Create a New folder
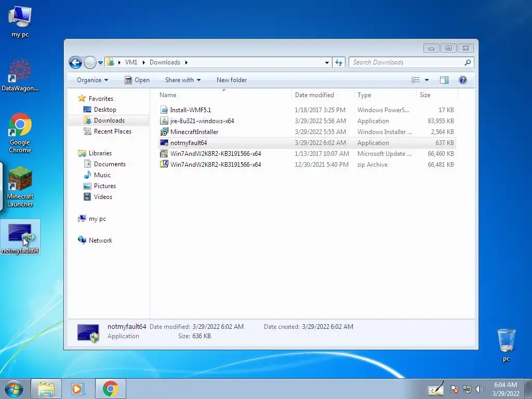 [x=232, y=80]
